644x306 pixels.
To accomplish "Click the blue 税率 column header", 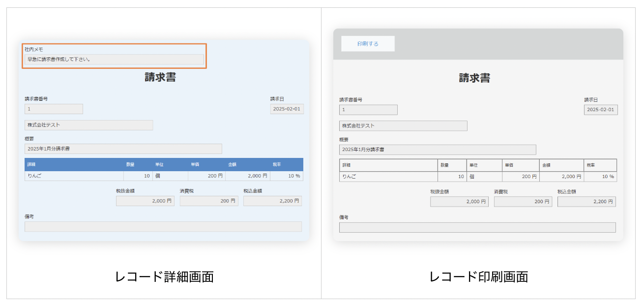I will 286,164.
